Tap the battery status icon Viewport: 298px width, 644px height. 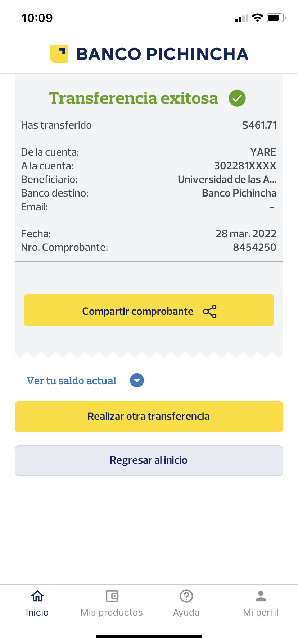click(276, 18)
